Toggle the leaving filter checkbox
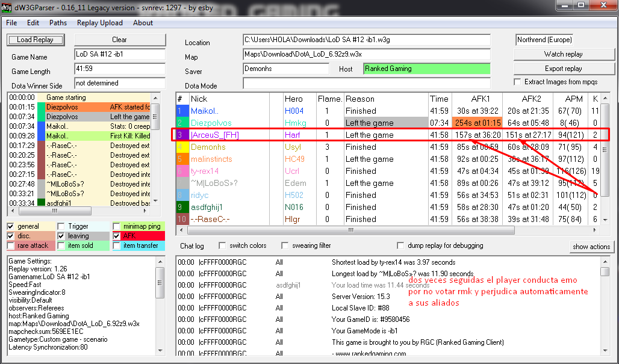The image size is (619, 364). [61, 236]
